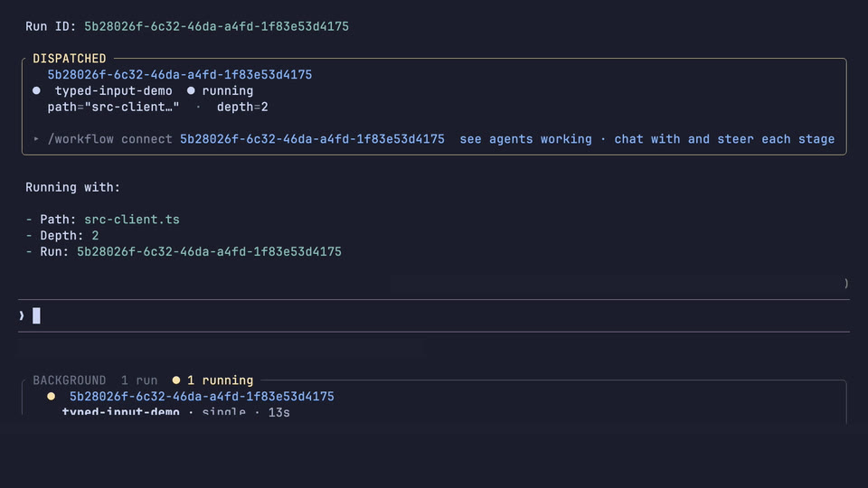
Task: Click the yellow dot before the background run ID
Action: point(51,396)
